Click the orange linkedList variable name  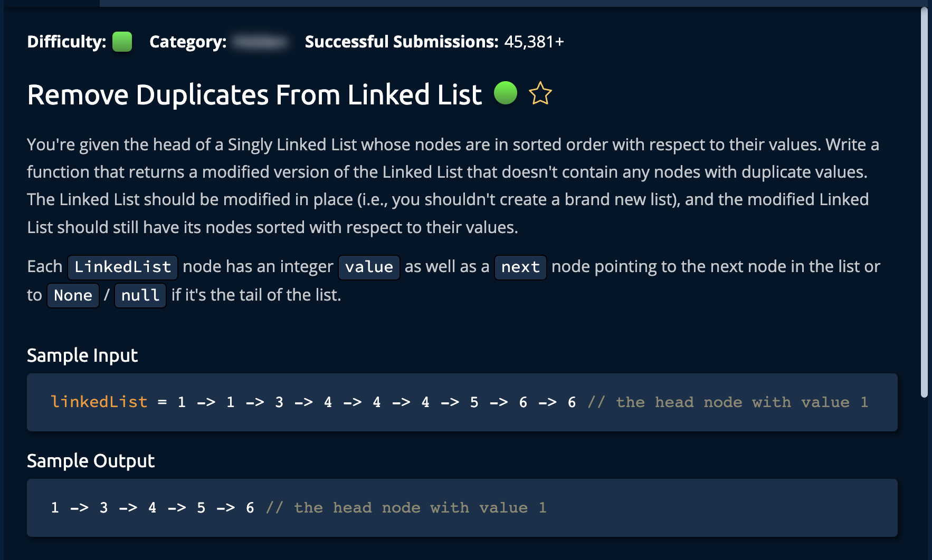pos(99,402)
